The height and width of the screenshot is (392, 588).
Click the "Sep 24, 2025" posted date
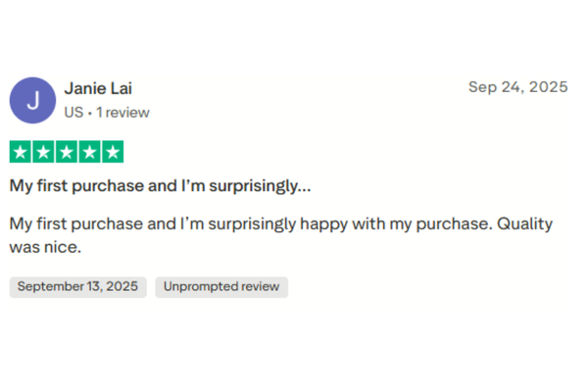point(517,87)
